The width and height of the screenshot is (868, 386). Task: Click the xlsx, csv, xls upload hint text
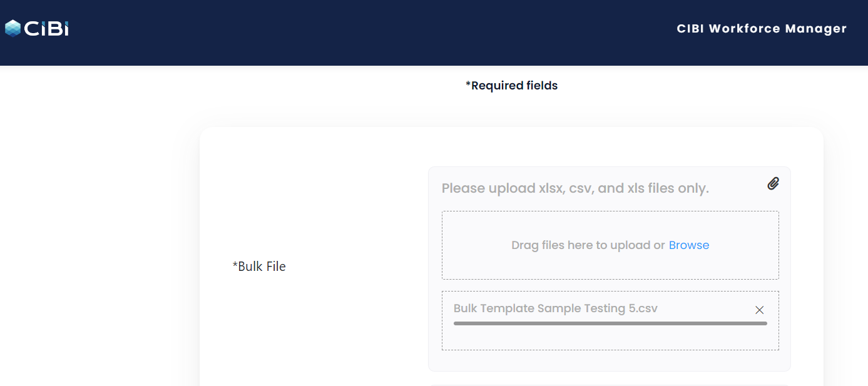pos(575,188)
